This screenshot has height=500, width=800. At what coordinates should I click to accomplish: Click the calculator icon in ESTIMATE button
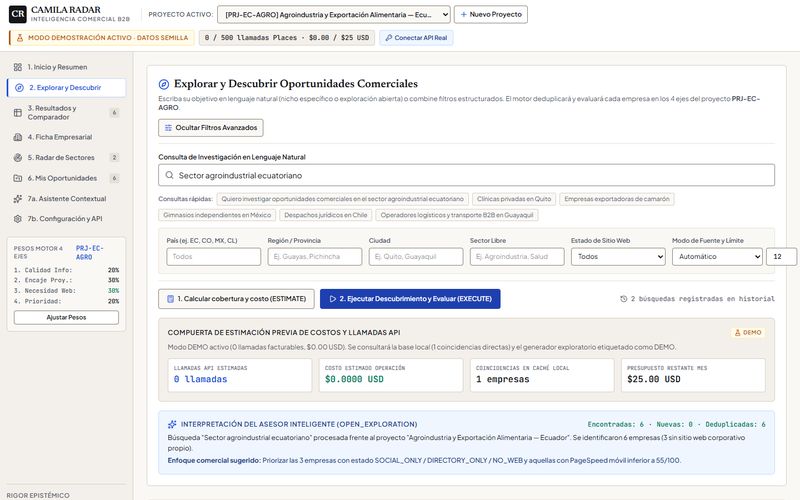[170, 299]
